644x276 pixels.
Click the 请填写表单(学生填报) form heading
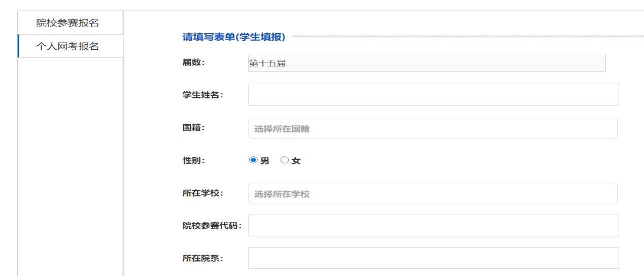coord(234,37)
